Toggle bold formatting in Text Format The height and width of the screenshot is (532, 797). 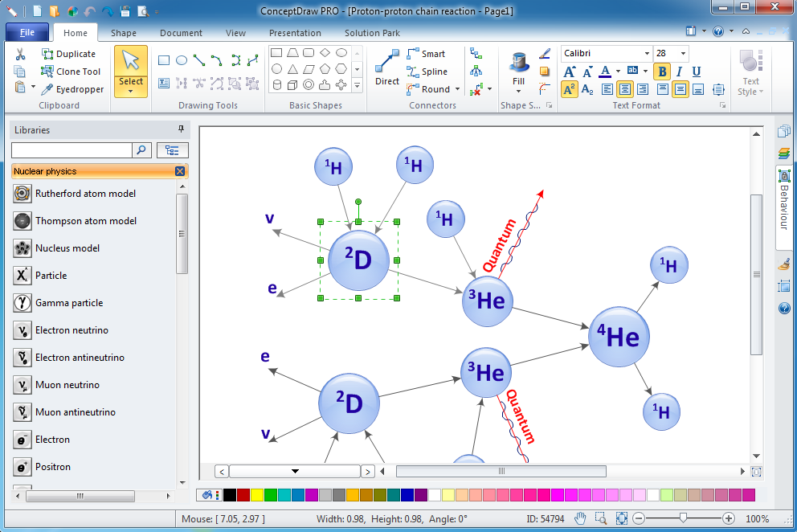click(661, 72)
